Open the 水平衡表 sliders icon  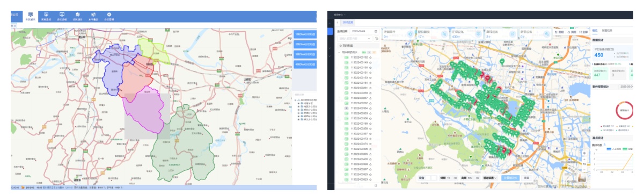point(93,16)
